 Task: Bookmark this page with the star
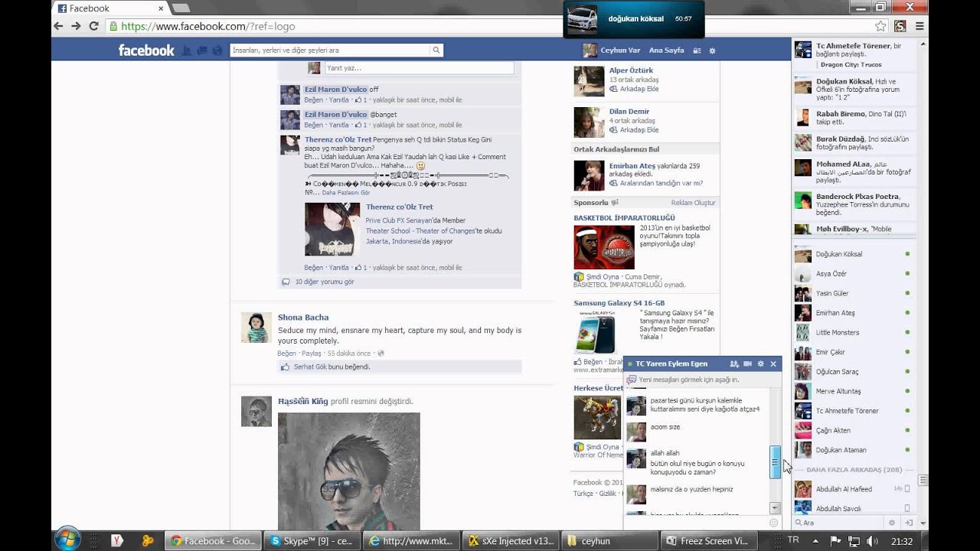(x=880, y=26)
